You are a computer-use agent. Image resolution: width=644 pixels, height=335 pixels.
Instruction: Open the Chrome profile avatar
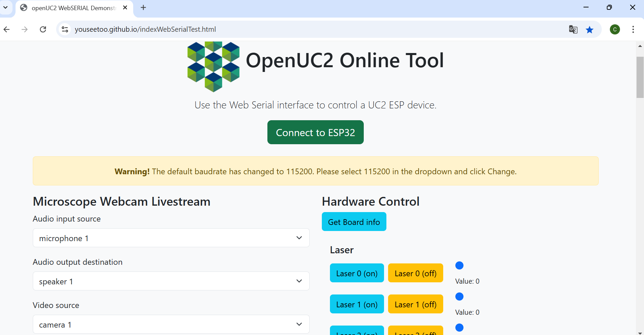pyautogui.click(x=615, y=29)
